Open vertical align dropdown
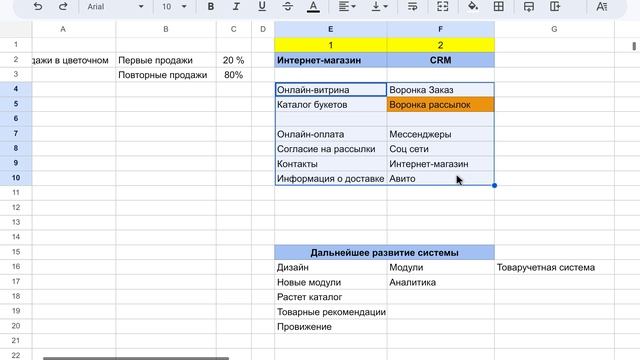Image resolution: width=640 pixels, height=360 pixels. (379, 7)
